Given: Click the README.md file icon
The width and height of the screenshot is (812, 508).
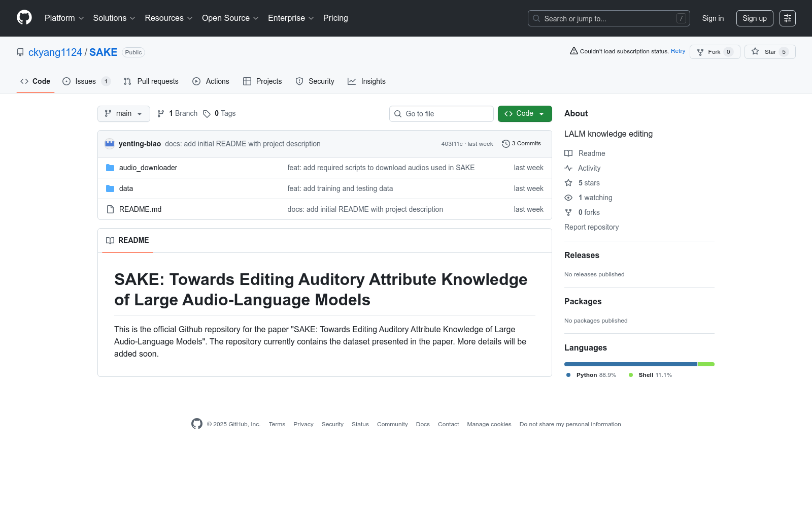Looking at the screenshot, I should tap(110, 209).
